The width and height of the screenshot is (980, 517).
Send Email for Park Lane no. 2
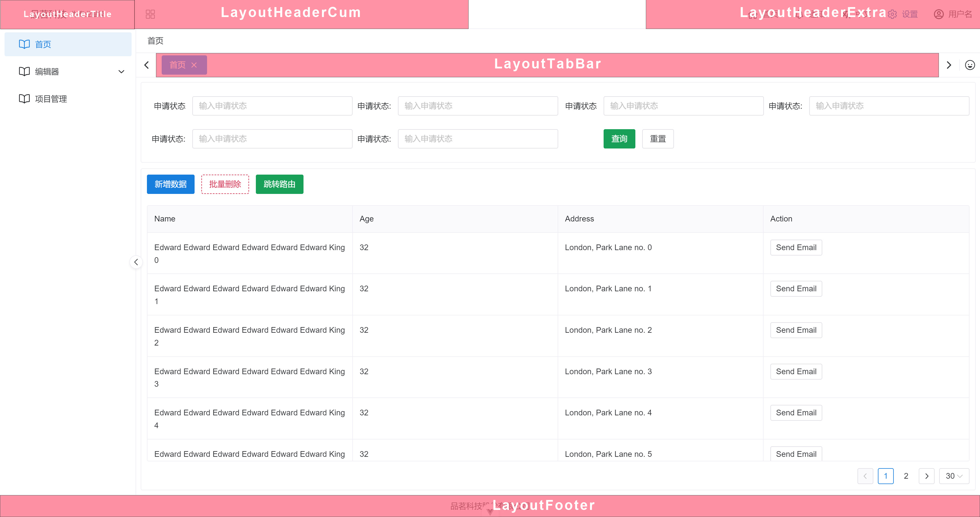pos(796,330)
